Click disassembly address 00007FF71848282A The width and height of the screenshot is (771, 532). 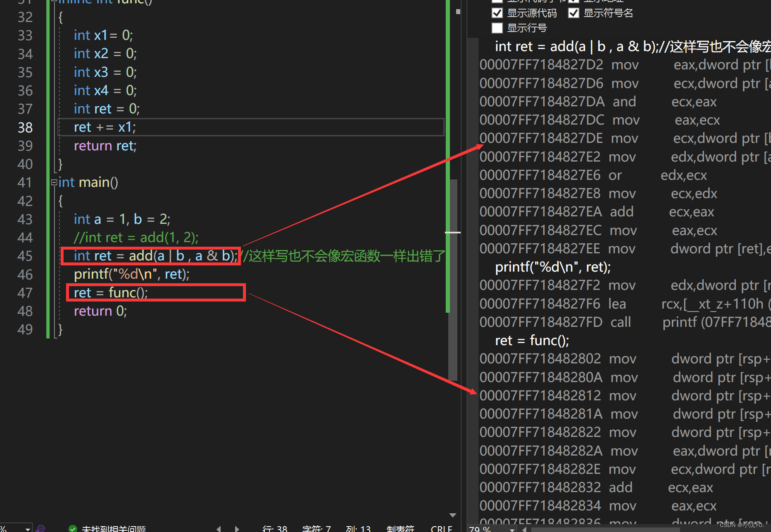(541, 451)
